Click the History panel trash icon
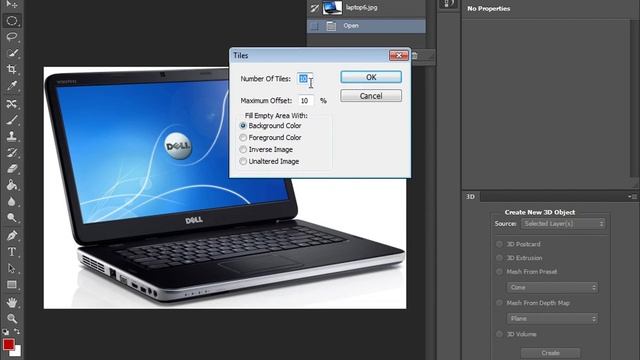The height and width of the screenshot is (360, 640). [415, 56]
